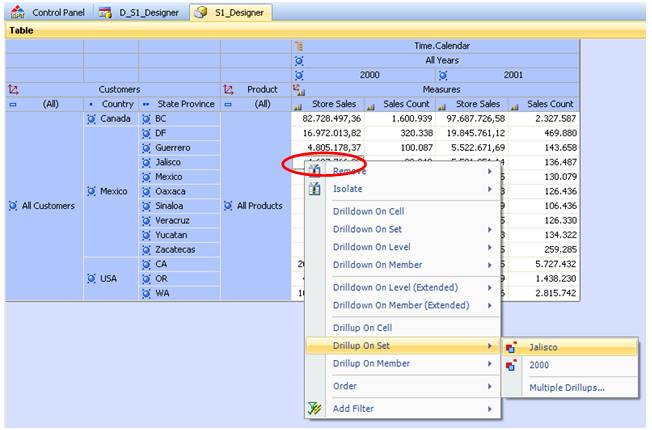This screenshot has width=652, height=430.
Task: Click the Guerrero member icon
Action: (146, 148)
